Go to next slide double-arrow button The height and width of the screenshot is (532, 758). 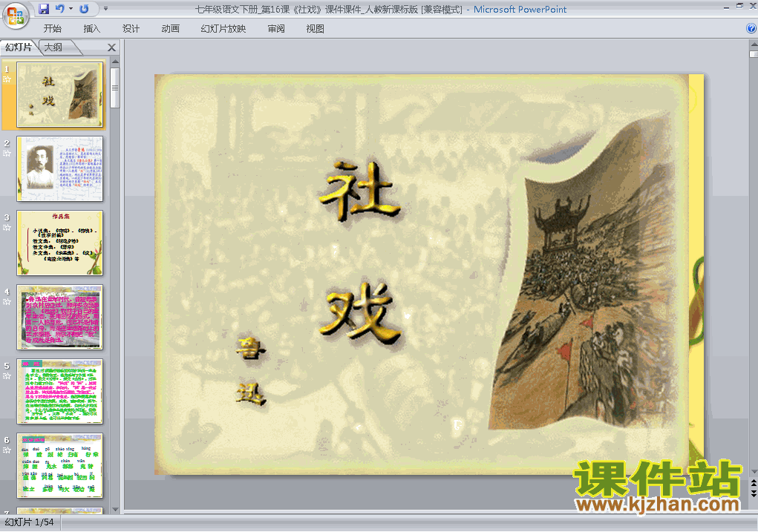click(x=754, y=493)
